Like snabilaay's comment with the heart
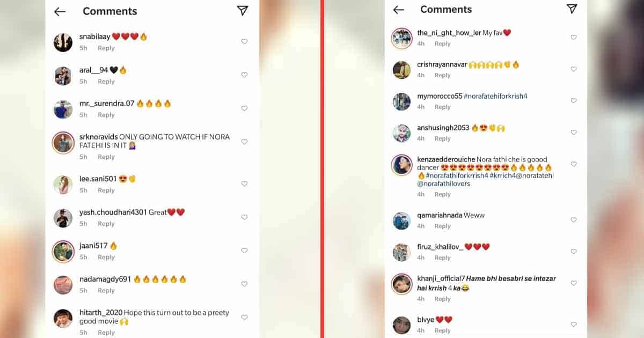 244,41
